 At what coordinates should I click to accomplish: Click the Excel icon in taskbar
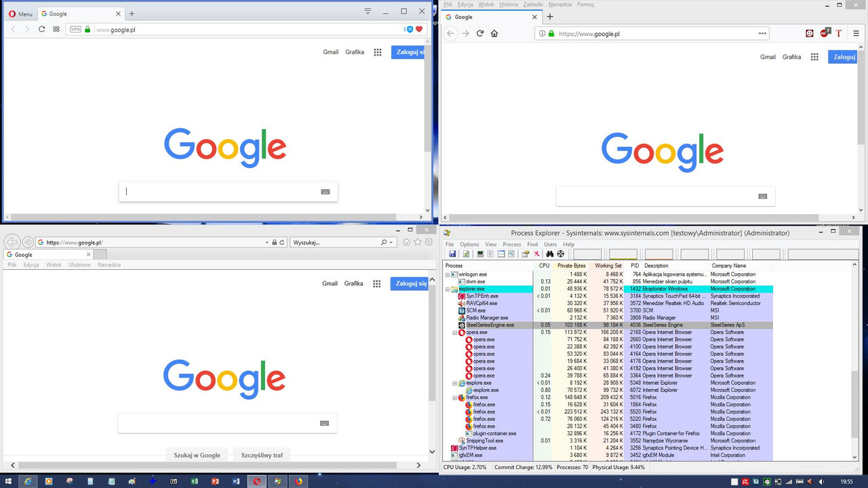[x=195, y=481]
